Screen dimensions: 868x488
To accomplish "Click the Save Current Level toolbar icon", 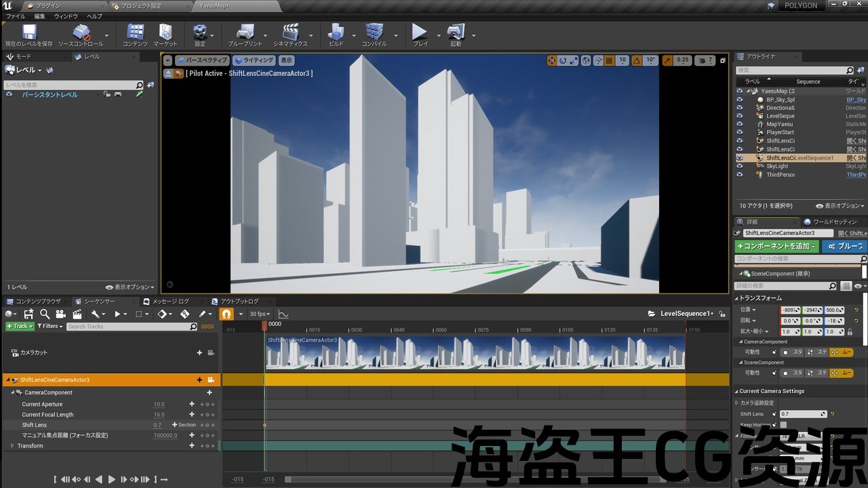I will point(29,33).
